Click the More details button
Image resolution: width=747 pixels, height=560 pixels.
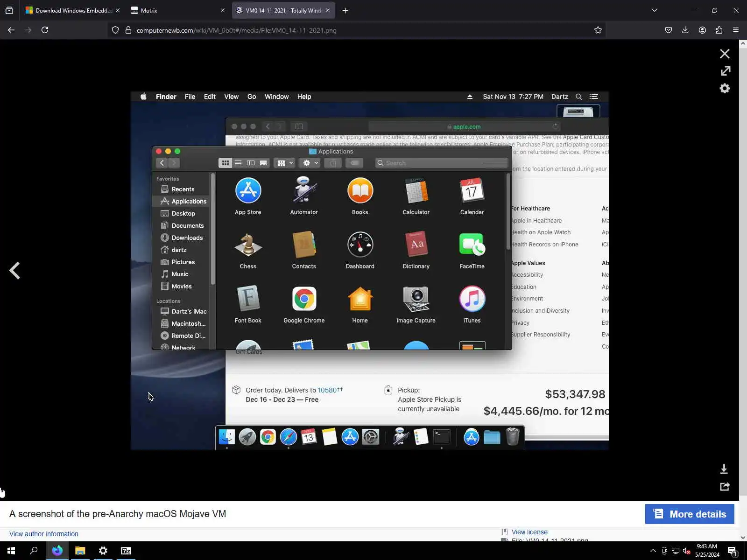click(x=690, y=514)
